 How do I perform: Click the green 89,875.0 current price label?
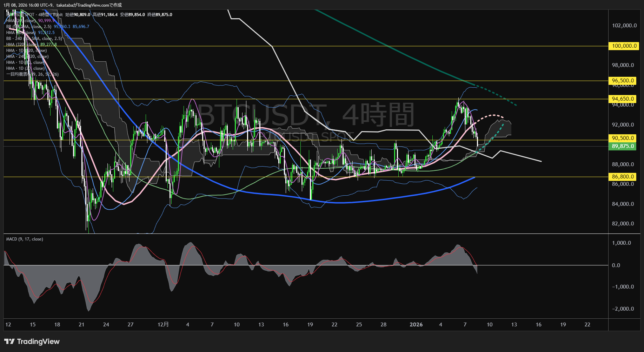click(623, 146)
